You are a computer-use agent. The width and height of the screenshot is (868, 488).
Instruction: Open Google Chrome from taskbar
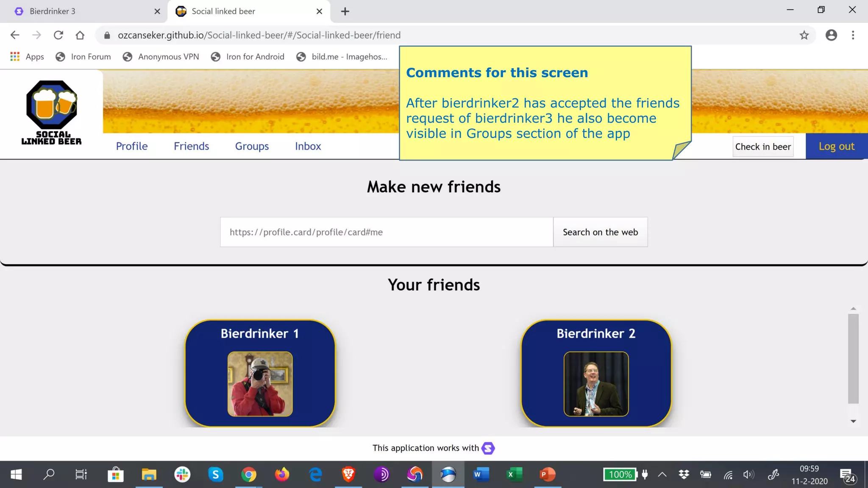tap(249, 474)
